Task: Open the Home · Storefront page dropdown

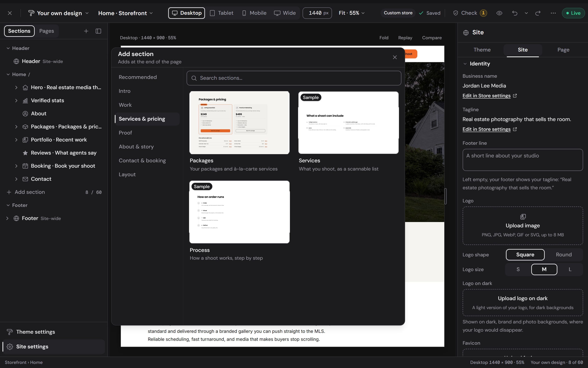Action: (126, 13)
